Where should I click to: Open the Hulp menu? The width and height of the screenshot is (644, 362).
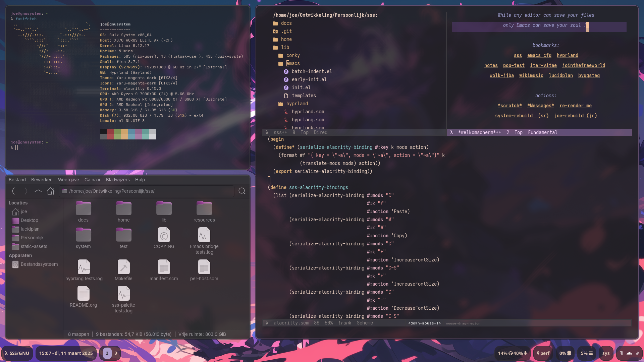coord(140,180)
